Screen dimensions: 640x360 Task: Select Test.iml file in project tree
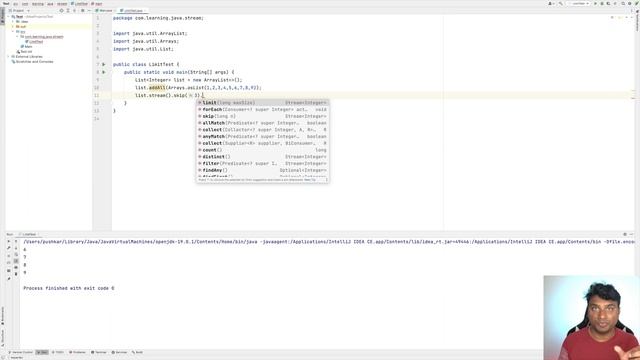(24, 52)
